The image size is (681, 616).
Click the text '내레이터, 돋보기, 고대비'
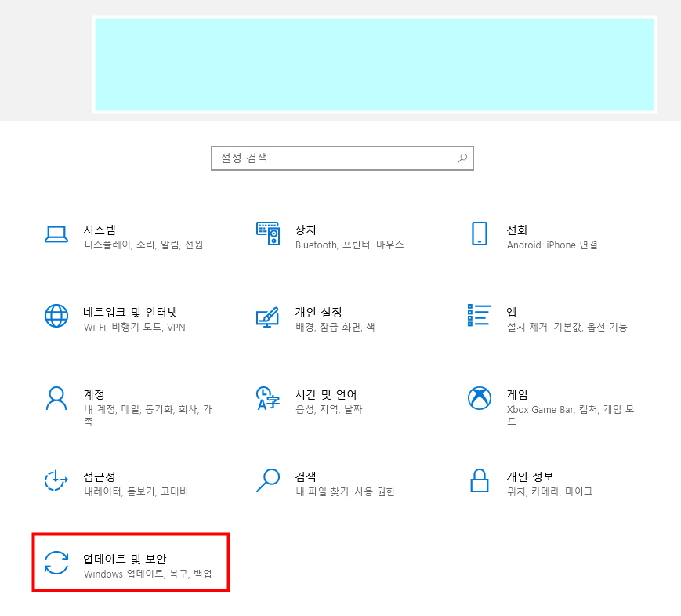136,491
